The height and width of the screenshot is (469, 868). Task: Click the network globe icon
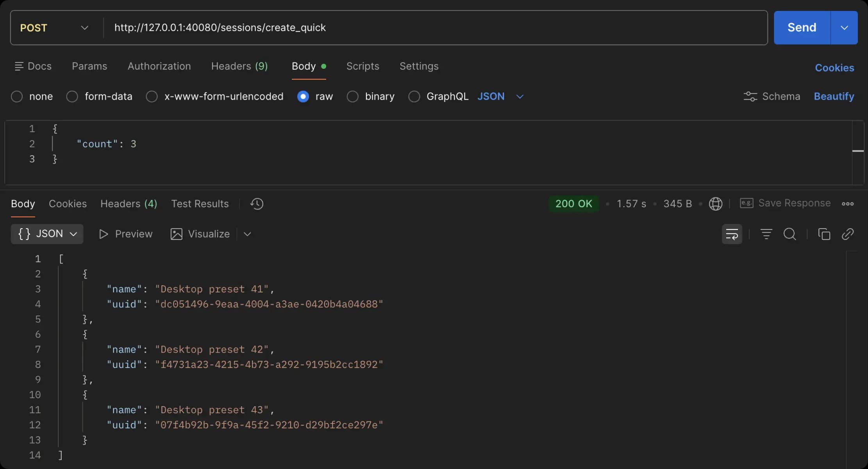715,204
